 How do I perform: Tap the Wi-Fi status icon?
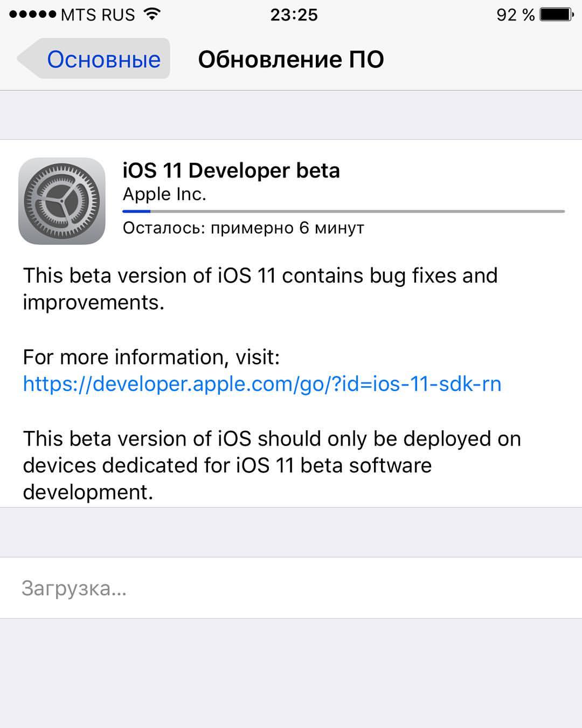153,15
